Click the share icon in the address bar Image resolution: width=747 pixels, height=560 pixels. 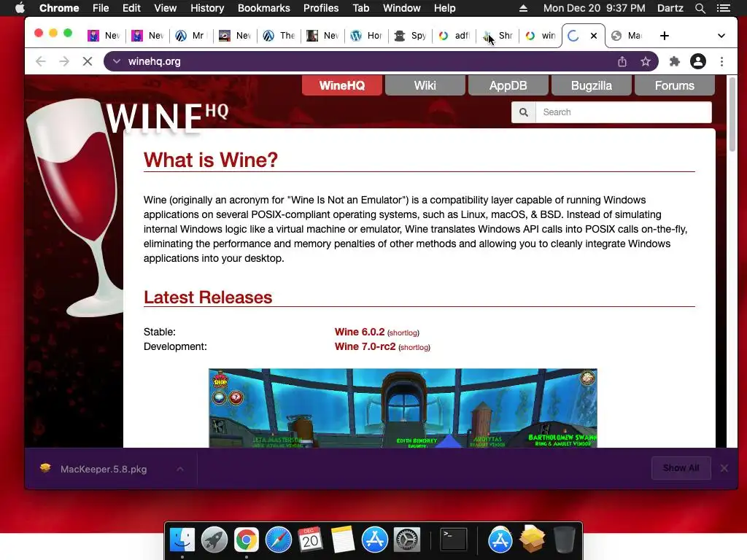[x=622, y=61]
